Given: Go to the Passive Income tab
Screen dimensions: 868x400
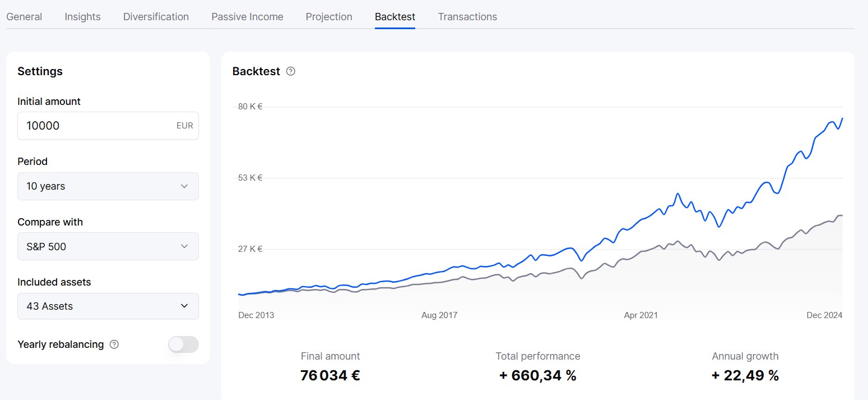Looking at the screenshot, I should pos(247,17).
